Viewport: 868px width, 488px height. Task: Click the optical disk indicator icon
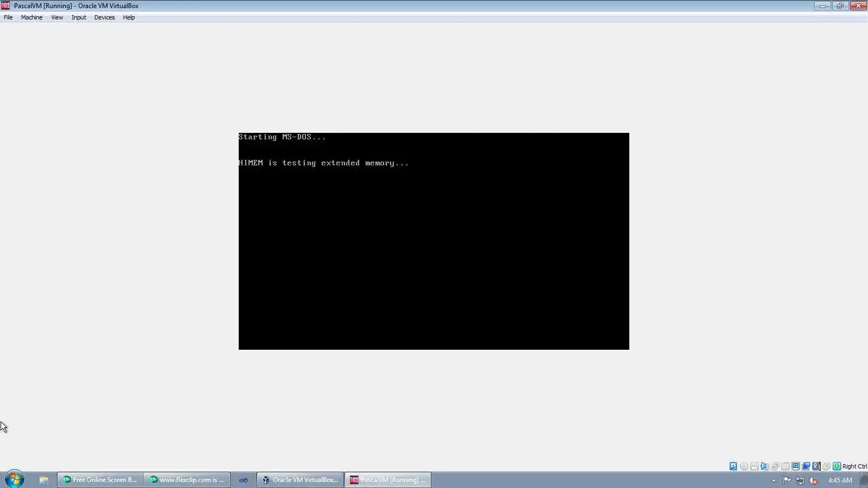[744, 466]
